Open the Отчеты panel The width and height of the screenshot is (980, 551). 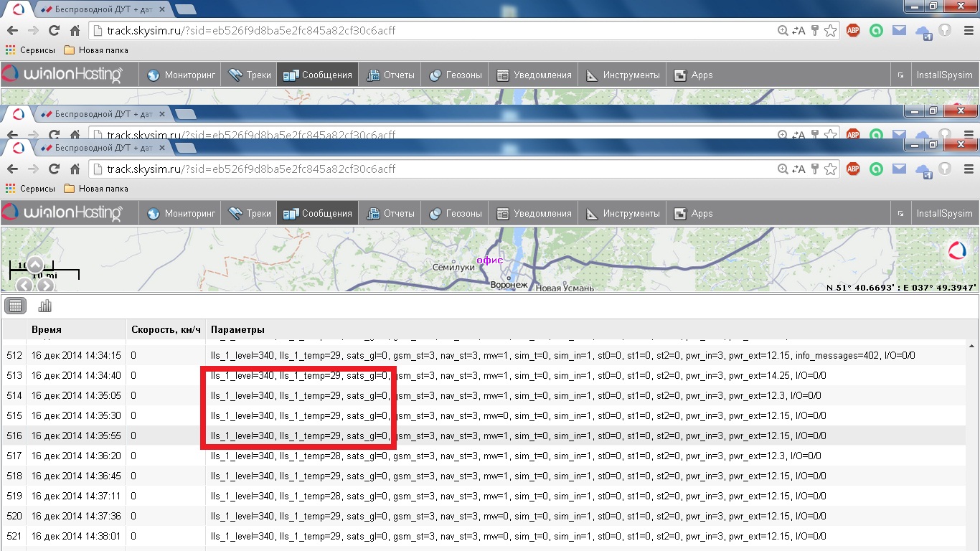(391, 213)
